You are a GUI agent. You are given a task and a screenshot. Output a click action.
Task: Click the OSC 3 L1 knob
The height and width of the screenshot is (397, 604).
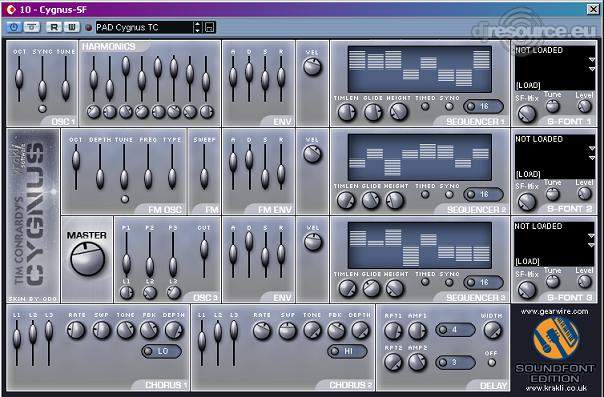pyautogui.click(x=126, y=293)
